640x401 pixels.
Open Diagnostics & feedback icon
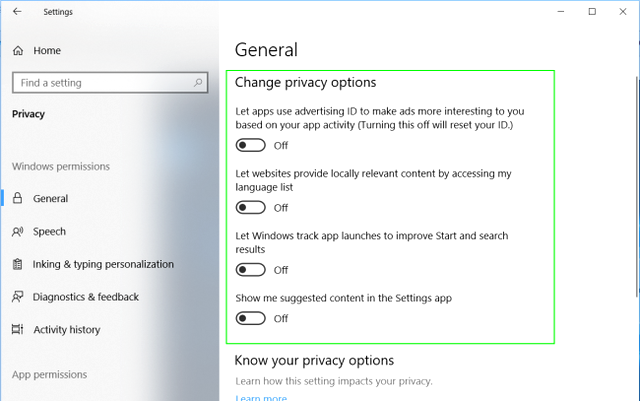tap(18, 297)
